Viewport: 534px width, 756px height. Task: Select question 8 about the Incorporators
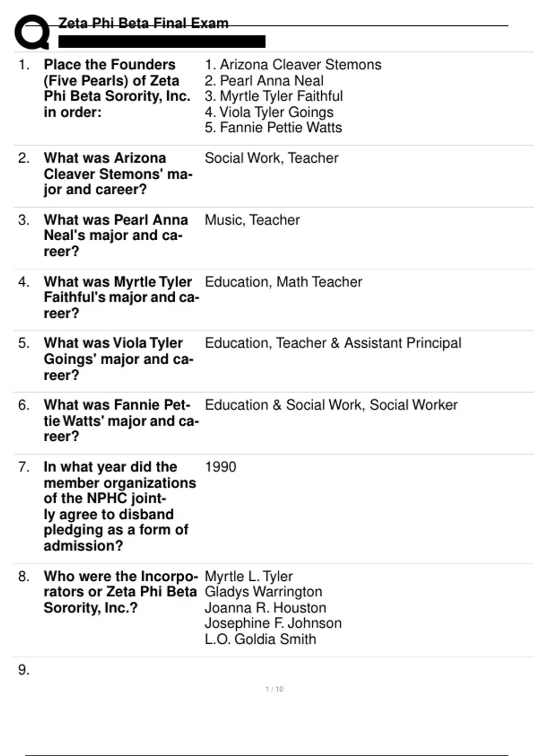pyautogui.click(x=120, y=592)
